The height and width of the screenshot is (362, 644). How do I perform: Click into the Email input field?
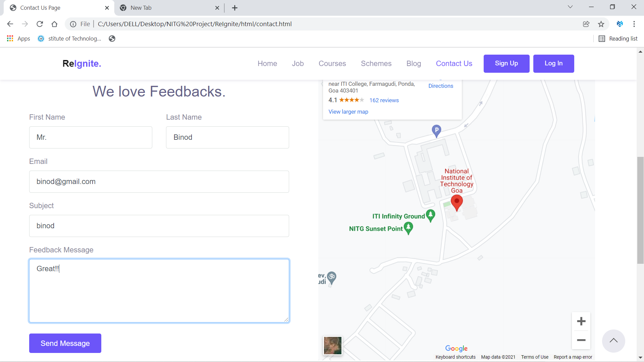[x=159, y=182]
